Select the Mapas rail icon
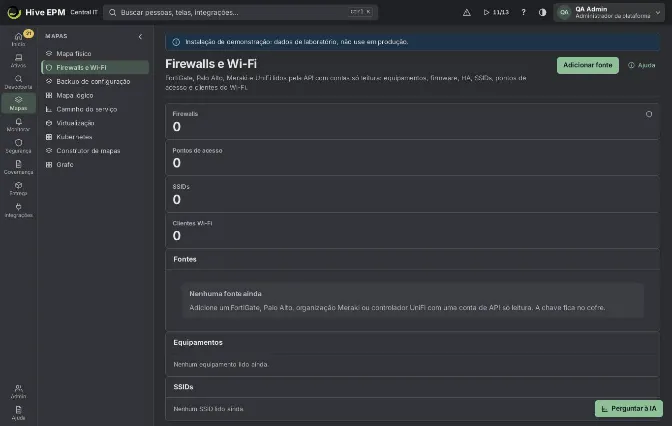Viewport: 672px width, 426px height. click(18, 103)
